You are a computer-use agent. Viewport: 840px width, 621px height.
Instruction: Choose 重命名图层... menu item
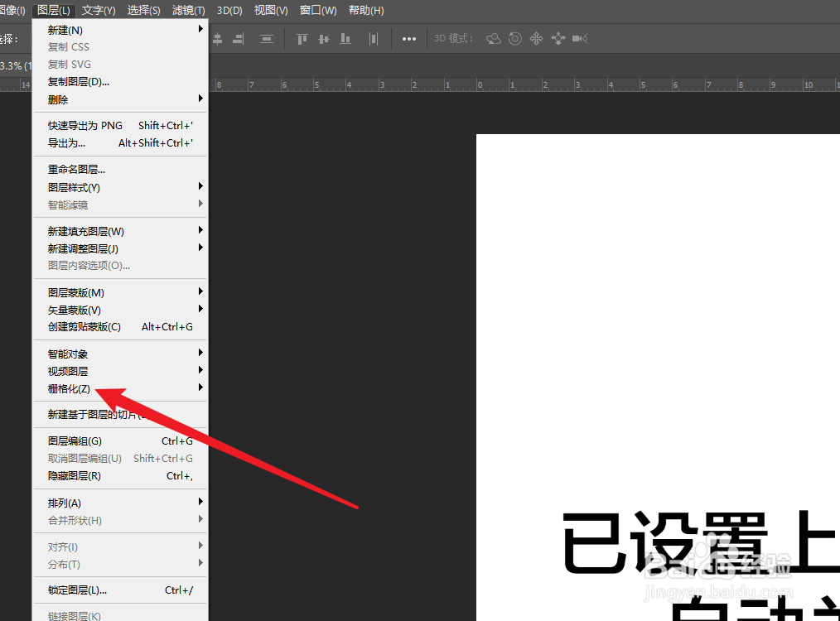pos(121,169)
